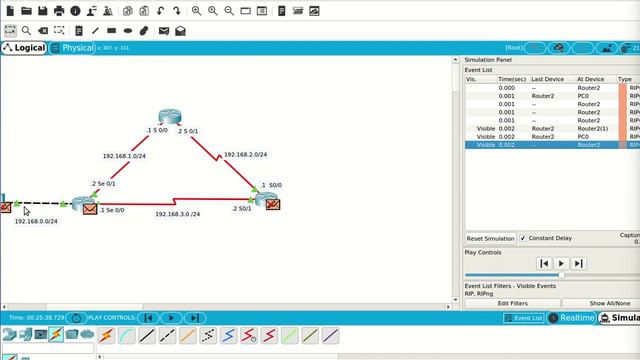This screenshot has height=360, width=640.
Task: Pick the Coaxial blue cable
Action: click(x=229, y=336)
